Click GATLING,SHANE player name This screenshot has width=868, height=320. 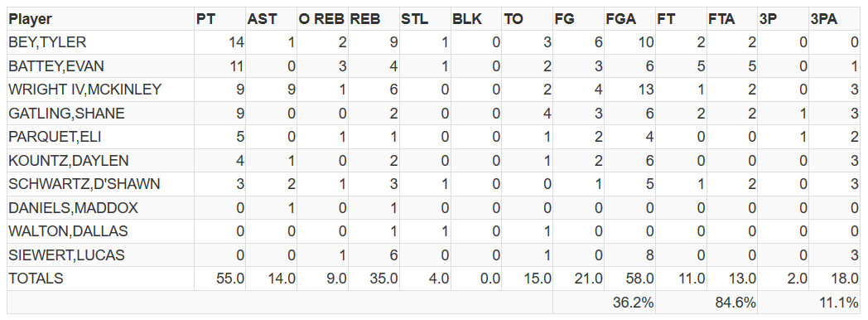tap(67, 114)
